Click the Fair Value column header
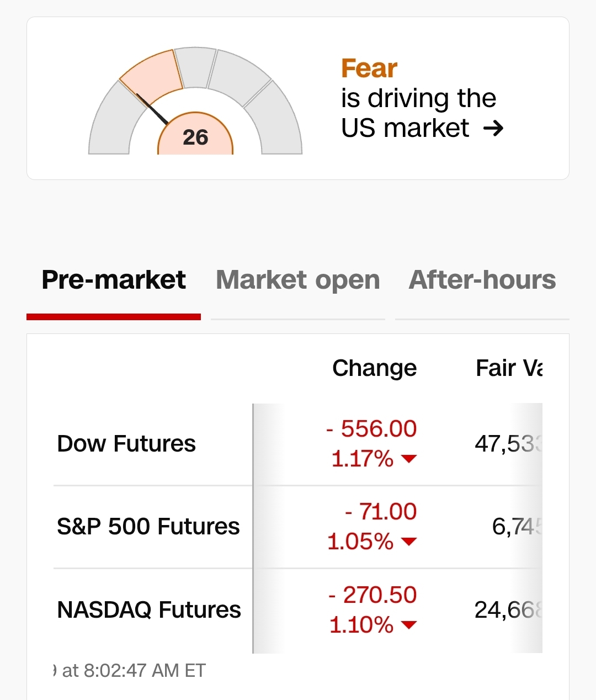Screen dimensions: 596x700 tap(509, 368)
